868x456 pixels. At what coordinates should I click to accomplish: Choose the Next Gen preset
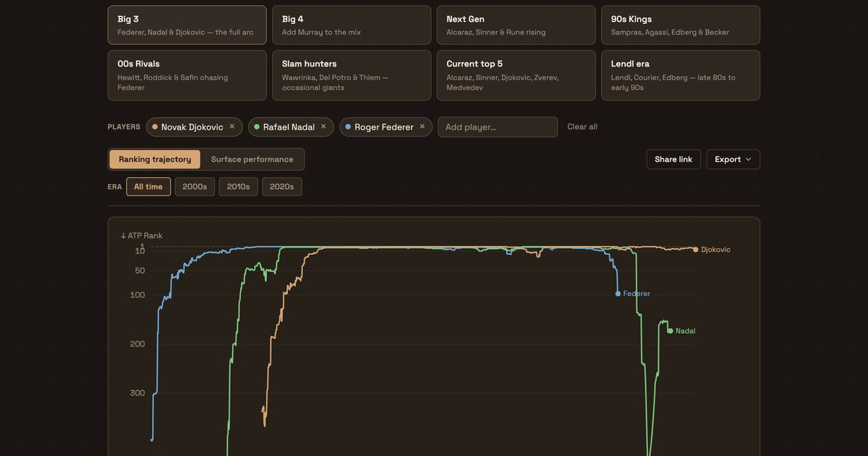pyautogui.click(x=516, y=25)
